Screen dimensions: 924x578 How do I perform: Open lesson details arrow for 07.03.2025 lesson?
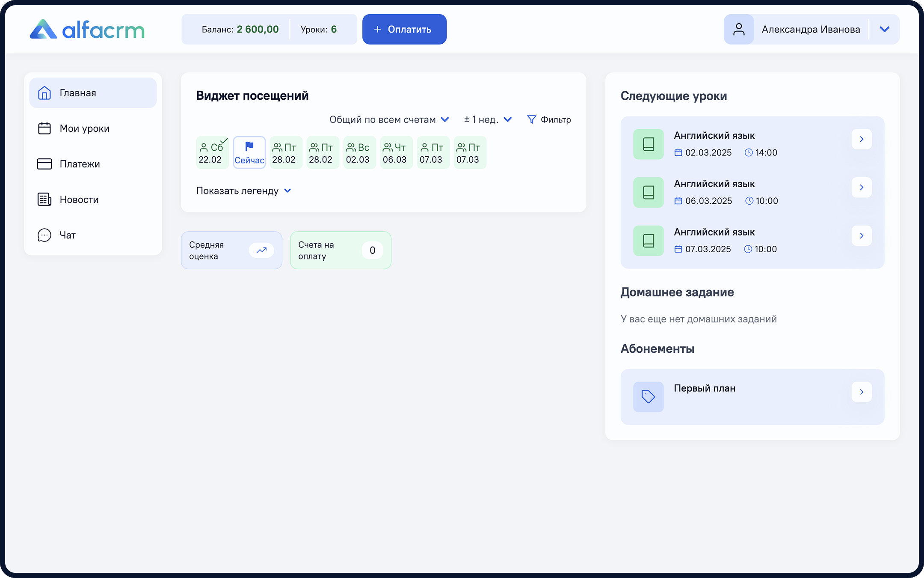[x=862, y=236]
